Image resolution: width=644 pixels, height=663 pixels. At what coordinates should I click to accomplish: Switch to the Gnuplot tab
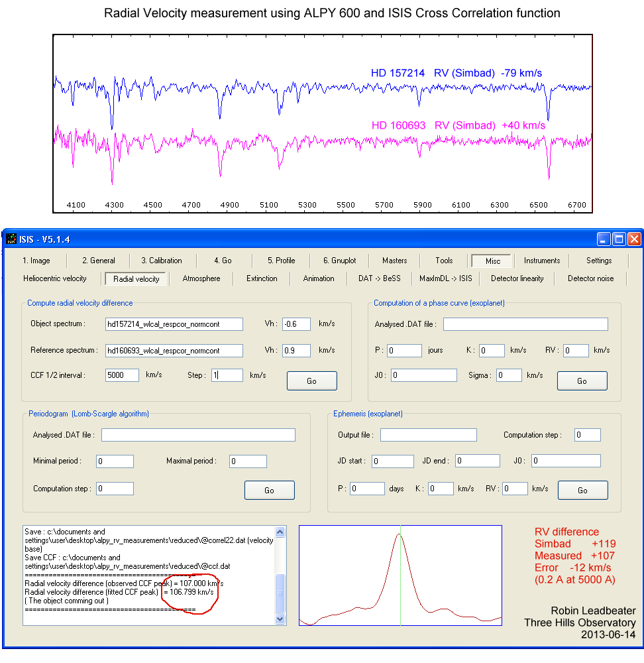[x=340, y=261]
